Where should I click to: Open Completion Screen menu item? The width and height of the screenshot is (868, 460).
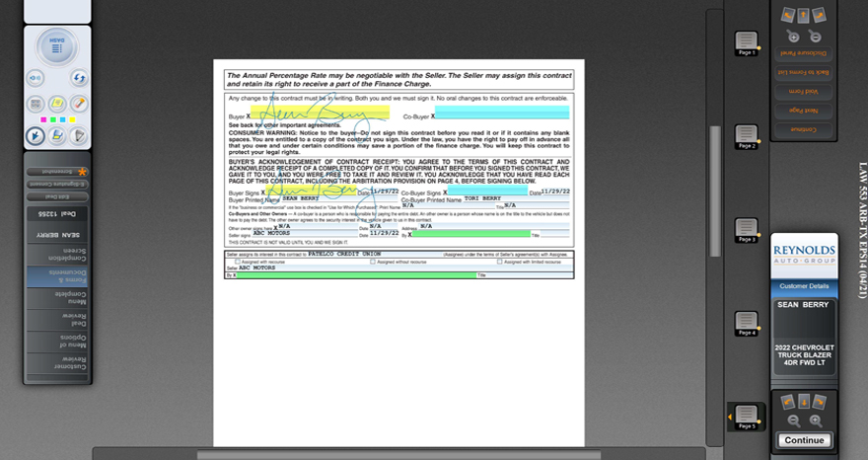pyautogui.click(x=57, y=255)
